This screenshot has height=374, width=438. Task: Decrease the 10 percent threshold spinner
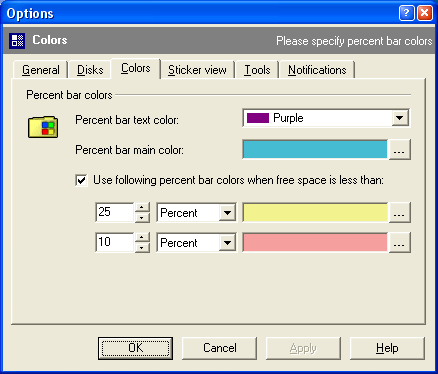(x=142, y=247)
